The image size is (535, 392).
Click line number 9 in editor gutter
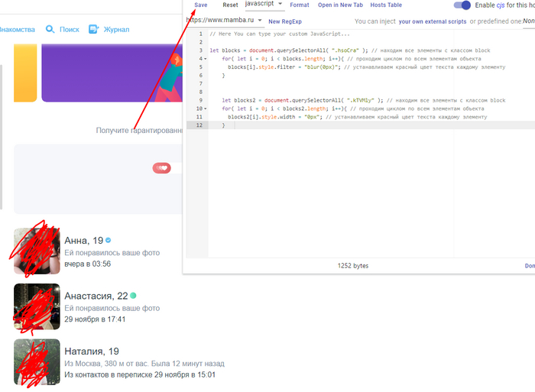[x=201, y=100]
